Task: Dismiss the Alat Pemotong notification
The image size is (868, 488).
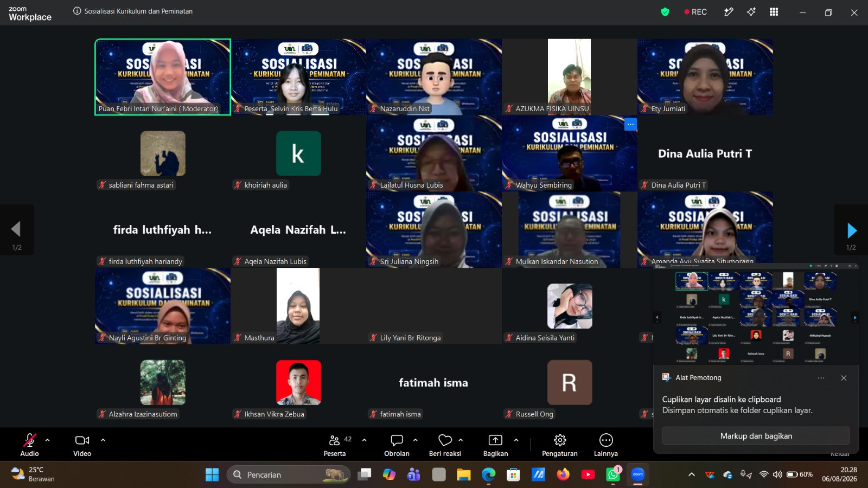Action: (844, 378)
